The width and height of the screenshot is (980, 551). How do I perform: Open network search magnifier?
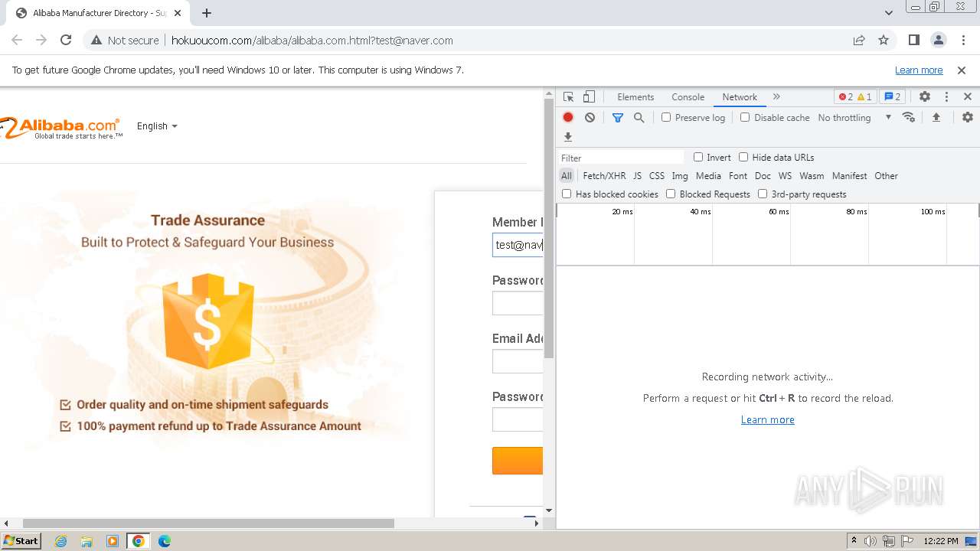click(639, 117)
